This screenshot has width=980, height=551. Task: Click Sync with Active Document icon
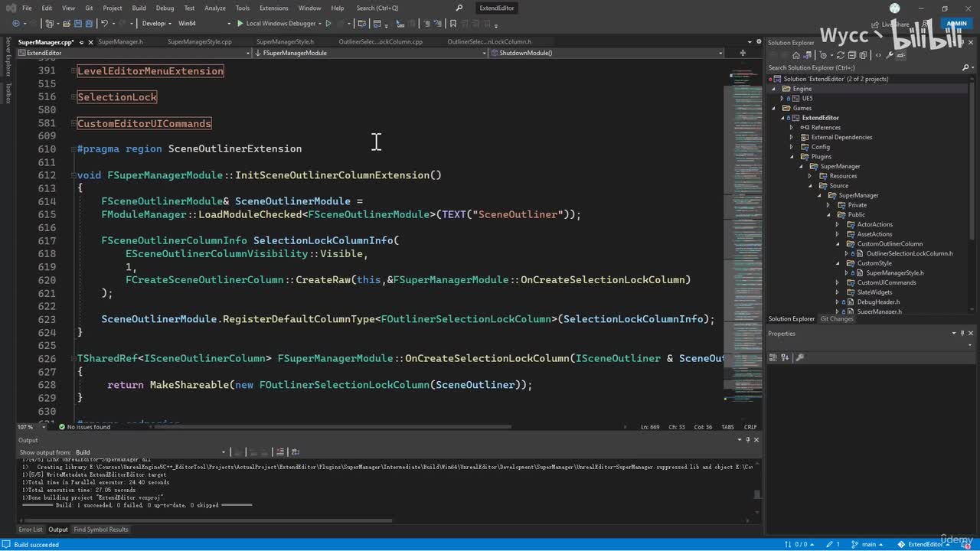click(x=840, y=55)
